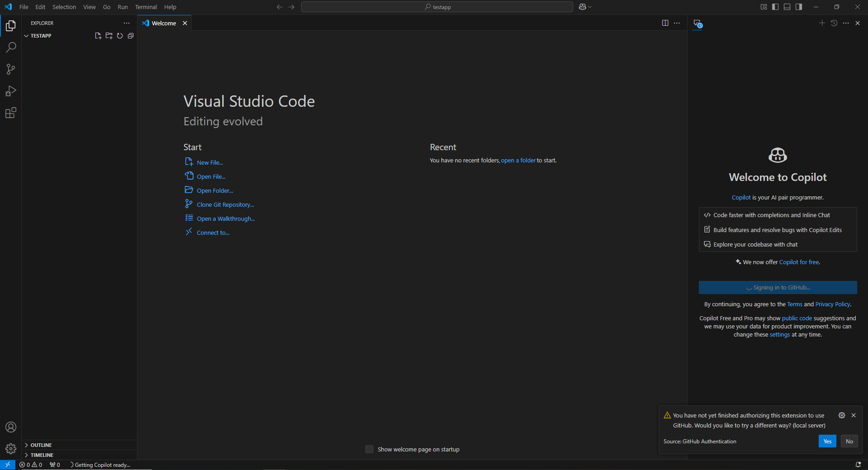Image resolution: width=868 pixels, height=470 pixels.
Task: Open the View menu
Action: (x=90, y=7)
